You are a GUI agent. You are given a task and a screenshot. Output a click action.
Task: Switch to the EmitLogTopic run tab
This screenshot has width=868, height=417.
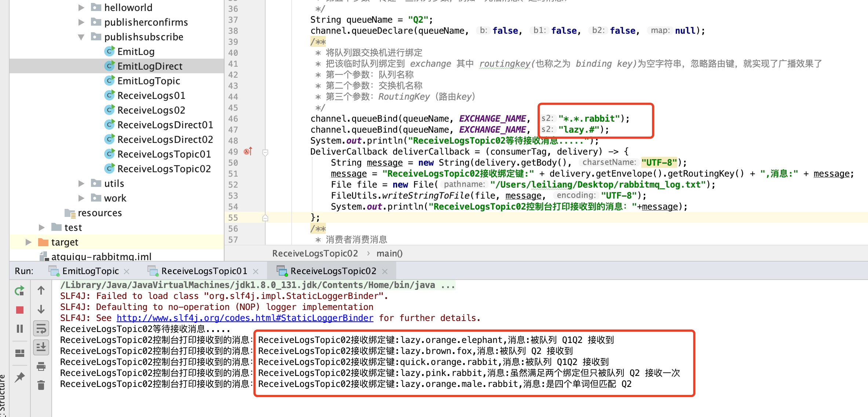[90, 271]
